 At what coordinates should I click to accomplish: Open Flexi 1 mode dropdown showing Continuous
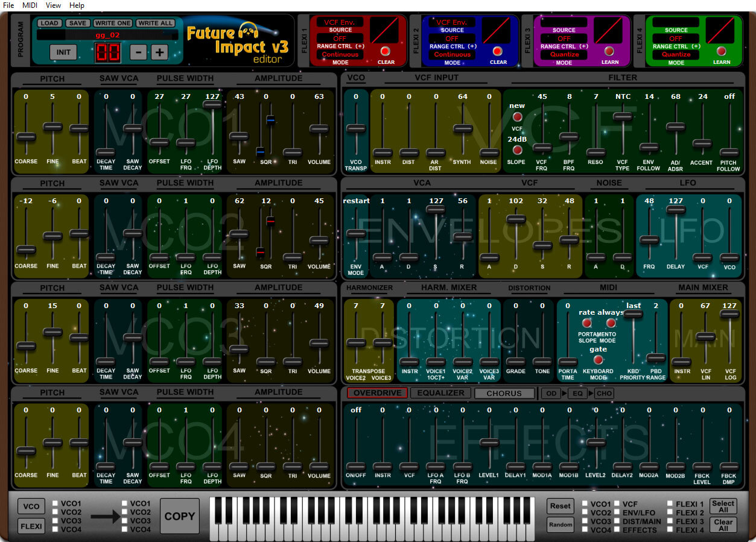click(340, 54)
